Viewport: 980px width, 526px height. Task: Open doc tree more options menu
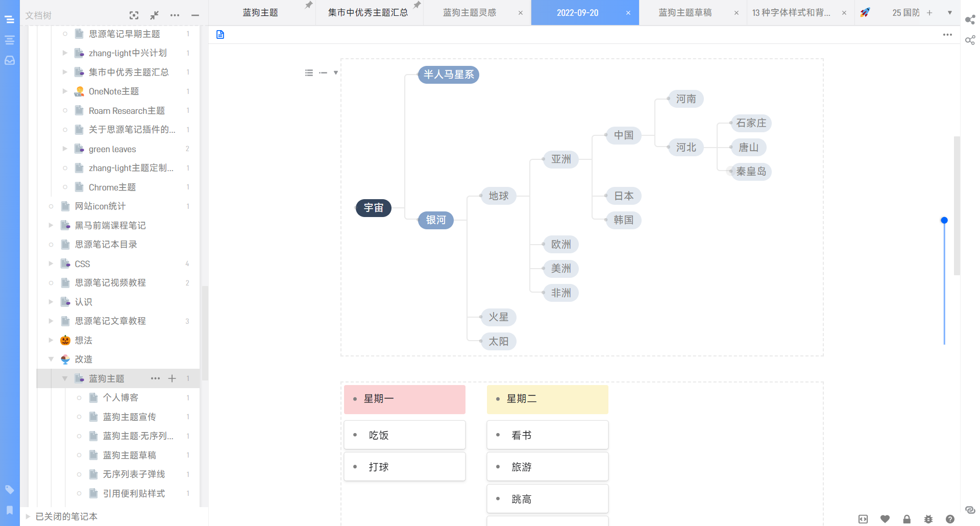tap(175, 15)
